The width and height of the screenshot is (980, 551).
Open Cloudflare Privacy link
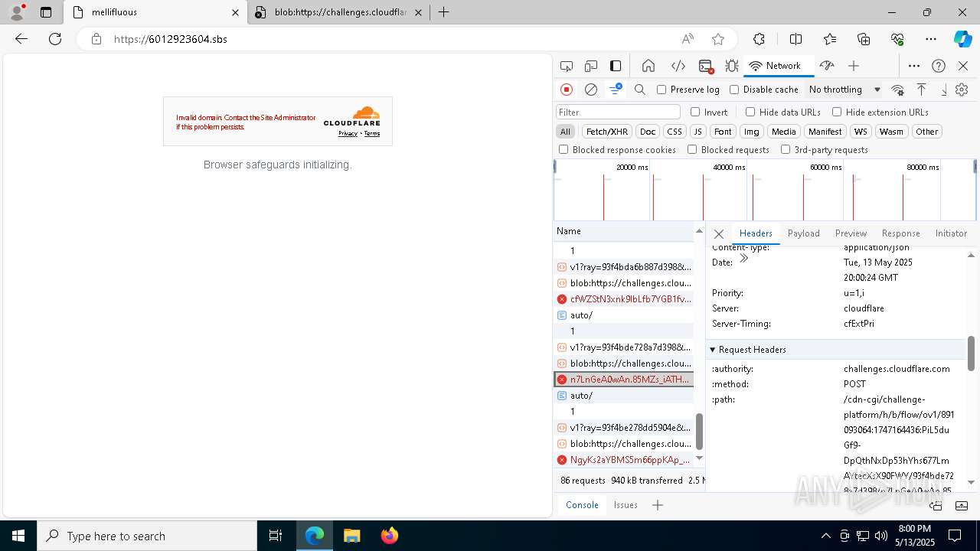coord(348,134)
